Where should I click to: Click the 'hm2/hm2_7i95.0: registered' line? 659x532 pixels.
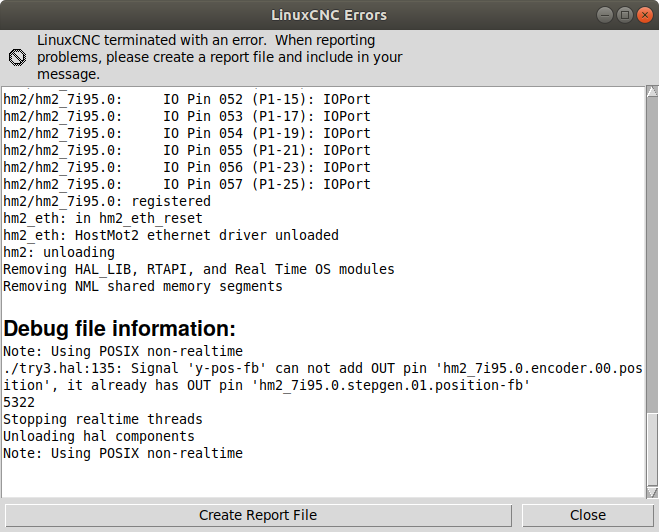[x=107, y=201]
